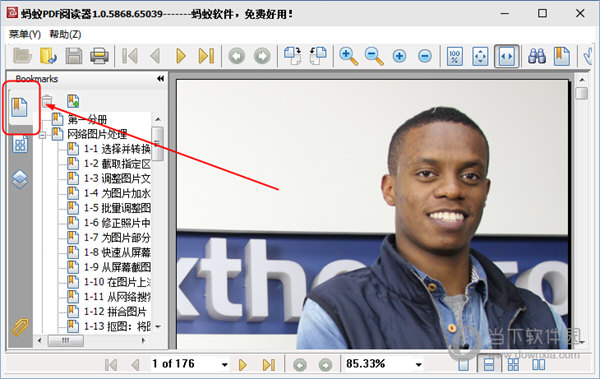Jump to last page in top toolbar

click(206, 56)
